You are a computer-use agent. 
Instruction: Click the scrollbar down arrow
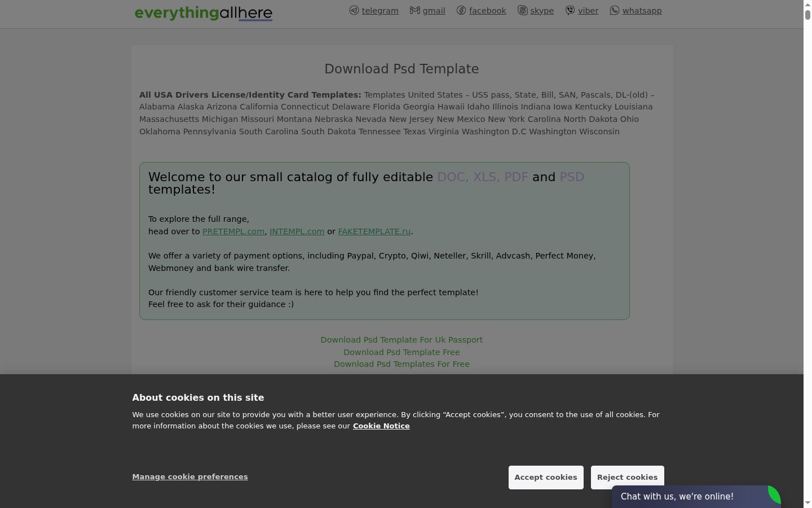tap(807, 503)
